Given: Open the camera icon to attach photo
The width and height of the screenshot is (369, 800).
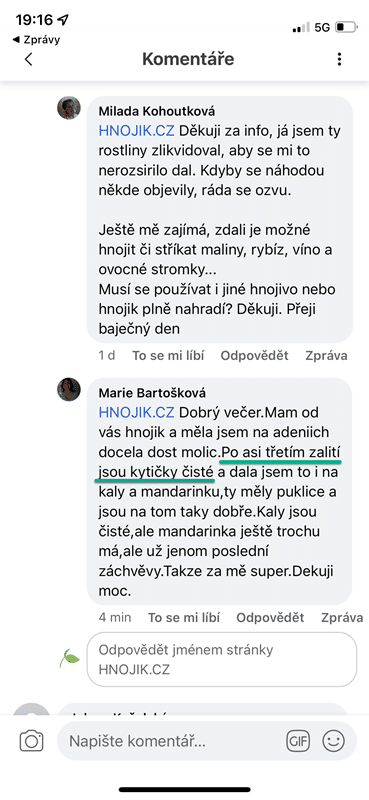Looking at the screenshot, I should pos(32,740).
